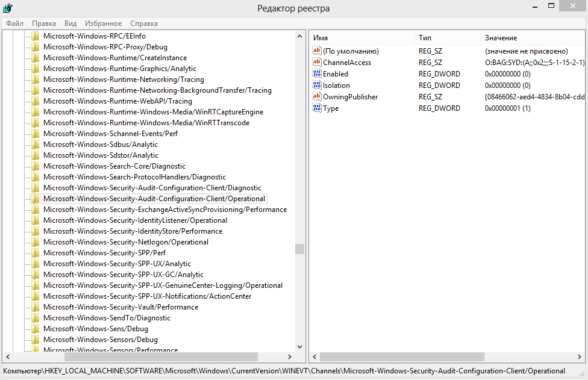Click values pane horizontal scroll left arrow
The width and height of the screenshot is (588, 380).
pyautogui.click(x=314, y=357)
